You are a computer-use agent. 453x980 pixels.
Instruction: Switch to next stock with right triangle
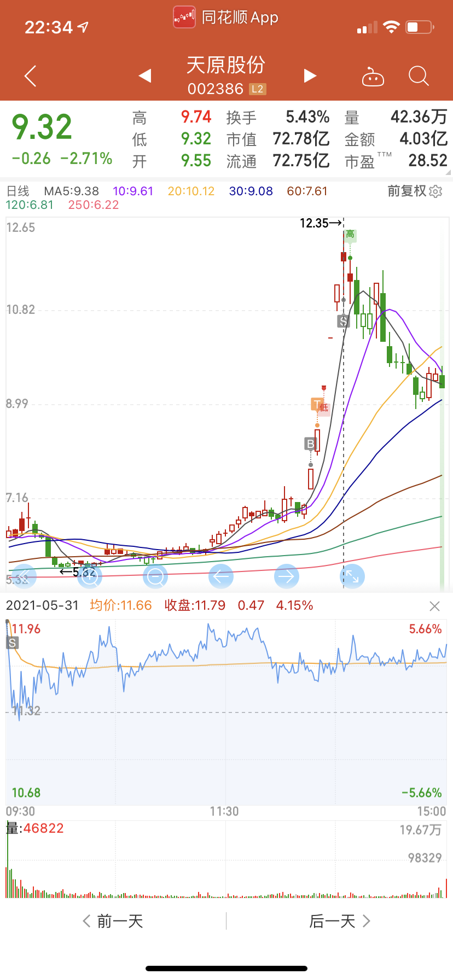[310, 76]
